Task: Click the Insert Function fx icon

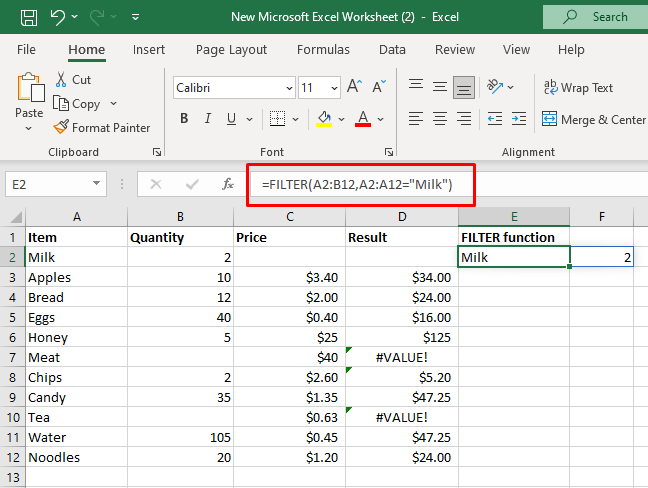Action: click(x=228, y=184)
